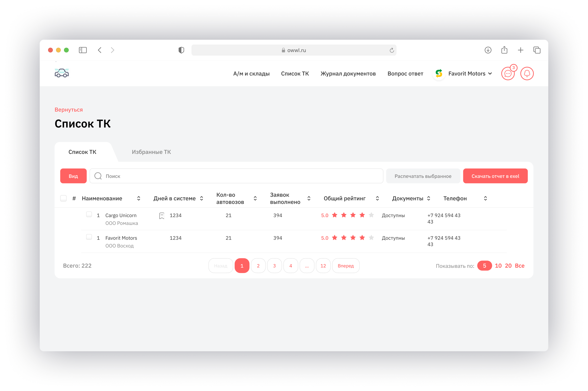Screen dimensions: 588x391
Task: Show 20 items per page
Action: (x=508, y=266)
